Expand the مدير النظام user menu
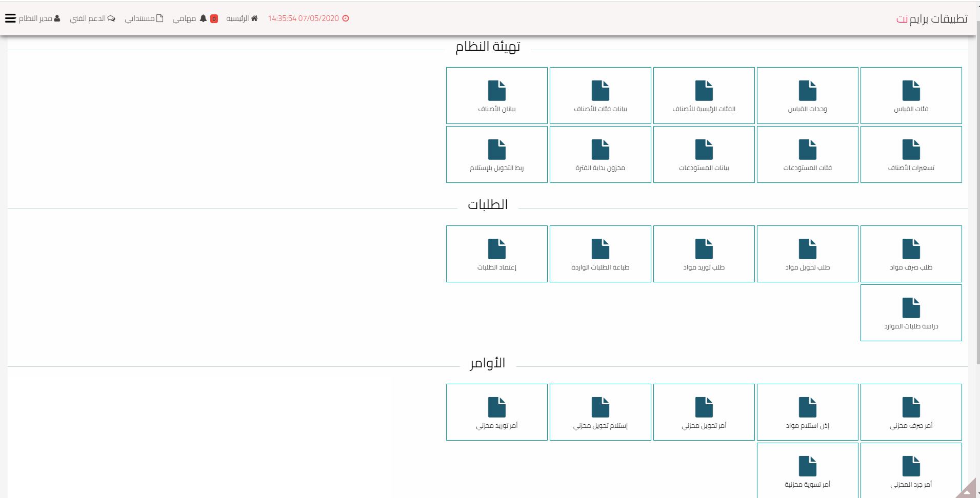This screenshot has width=980, height=498. (x=39, y=18)
